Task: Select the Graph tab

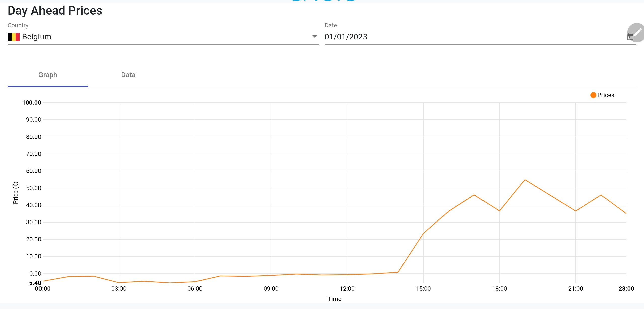Action: (x=48, y=75)
